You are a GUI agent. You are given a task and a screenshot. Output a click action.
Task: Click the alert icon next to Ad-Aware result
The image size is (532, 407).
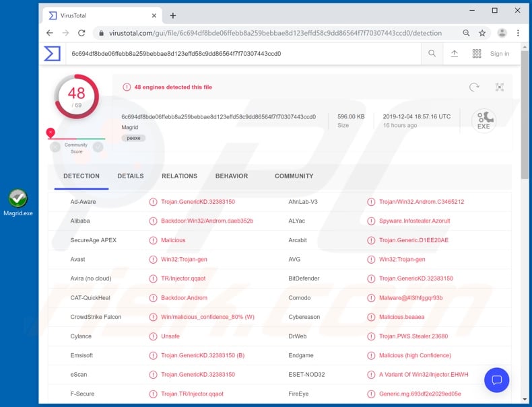coord(153,202)
